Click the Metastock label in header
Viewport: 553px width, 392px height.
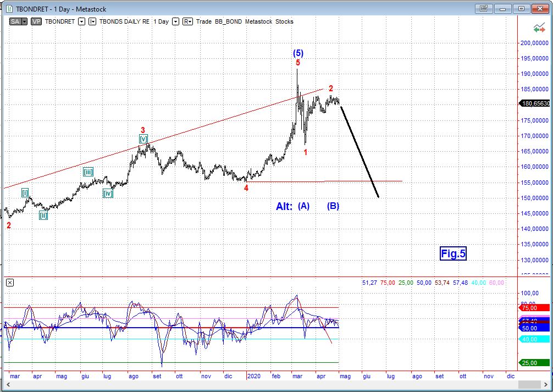click(x=258, y=21)
